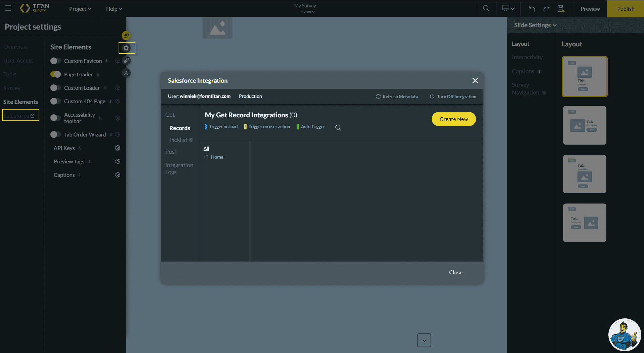Open the hierarchy tree icon
644x353 pixels.
tap(126, 73)
